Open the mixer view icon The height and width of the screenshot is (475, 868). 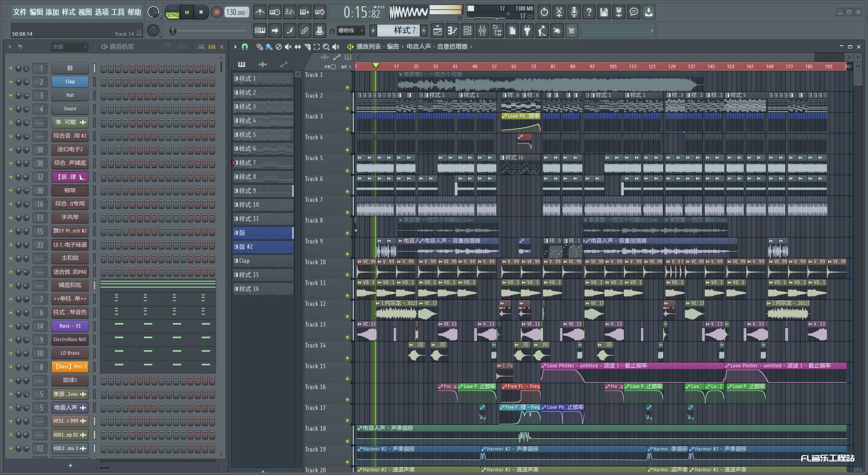point(482,31)
